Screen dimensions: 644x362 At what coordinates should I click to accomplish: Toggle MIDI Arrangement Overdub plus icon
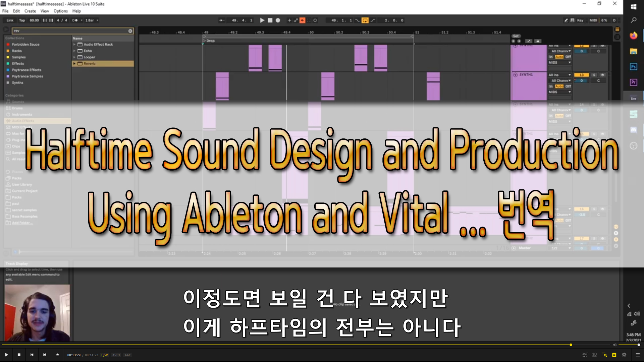[x=289, y=20]
